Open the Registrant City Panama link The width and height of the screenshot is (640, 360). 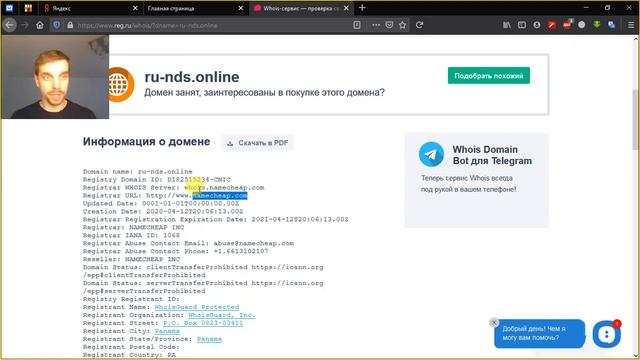[x=167, y=331]
